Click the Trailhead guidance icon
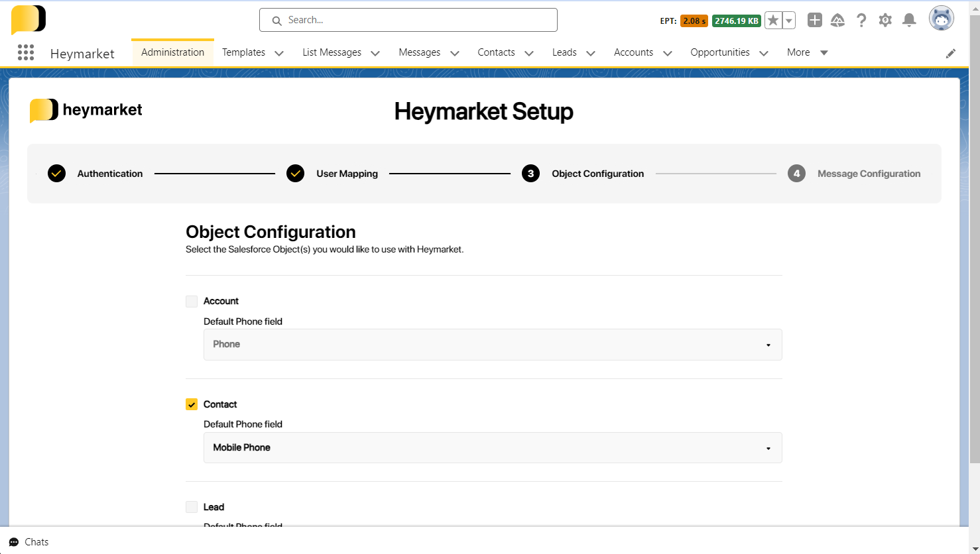 tap(837, 21)
